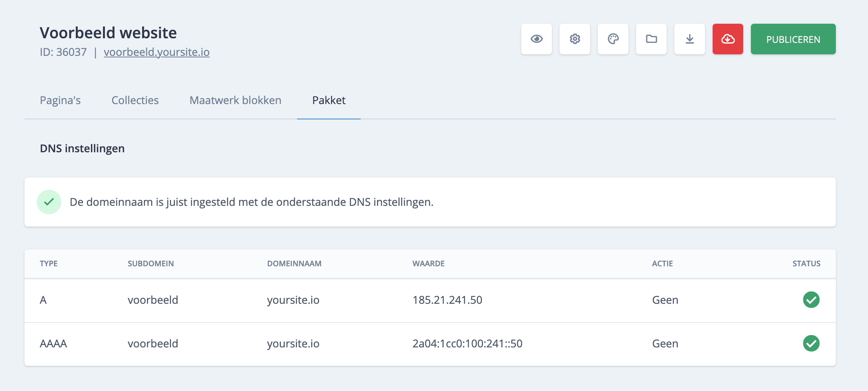Open the color palette theme icon
Image resolution: width=868 pixels, height=391 pixels.
(613, 39)
